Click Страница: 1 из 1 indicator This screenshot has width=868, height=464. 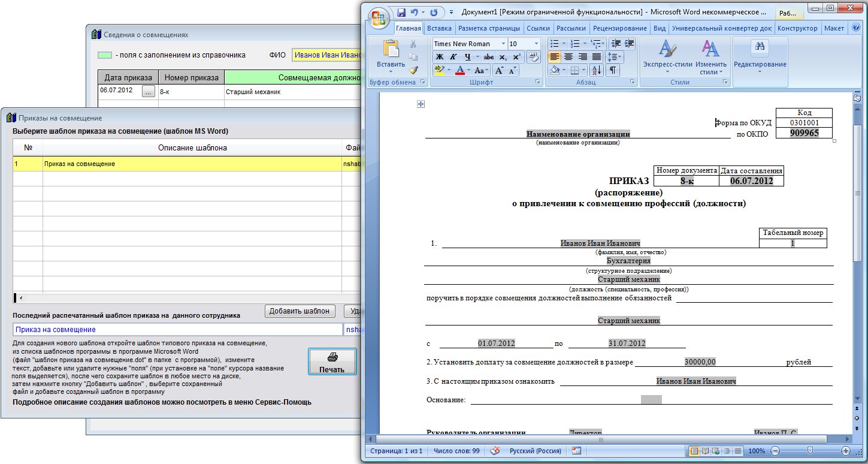click(396, 451)
